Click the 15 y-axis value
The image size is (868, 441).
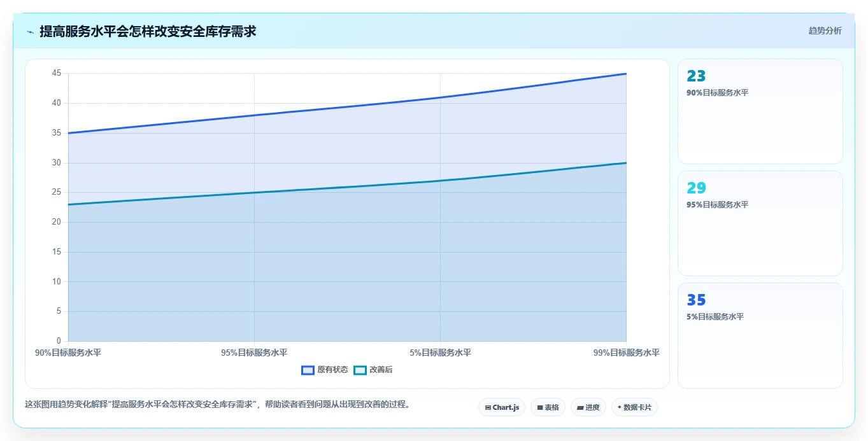[x=57, y=252]
